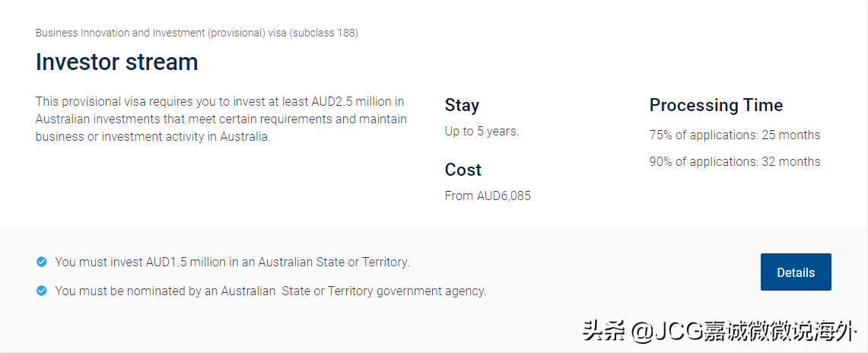Click the subclass 188 visa breadcrumb text
The height and width of the screenshot is (353, 868).
point(197,33)
